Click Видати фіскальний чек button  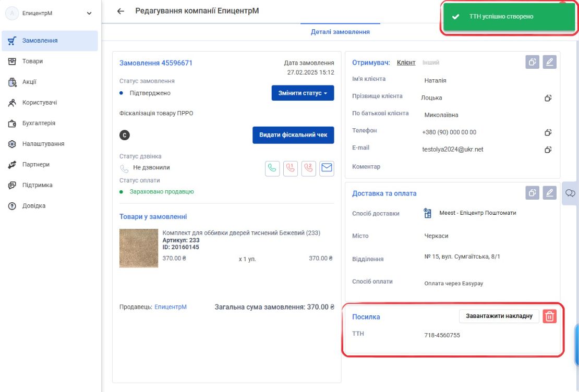[293, 135]
